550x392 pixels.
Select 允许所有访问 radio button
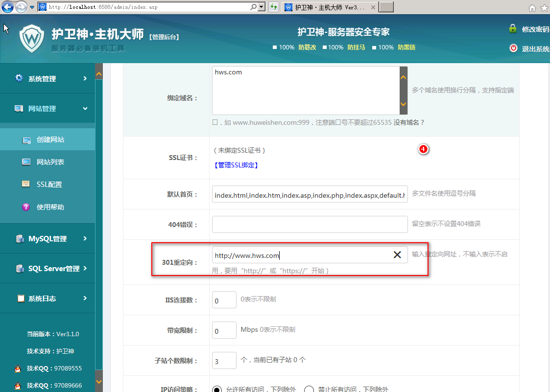pos(216,390)
